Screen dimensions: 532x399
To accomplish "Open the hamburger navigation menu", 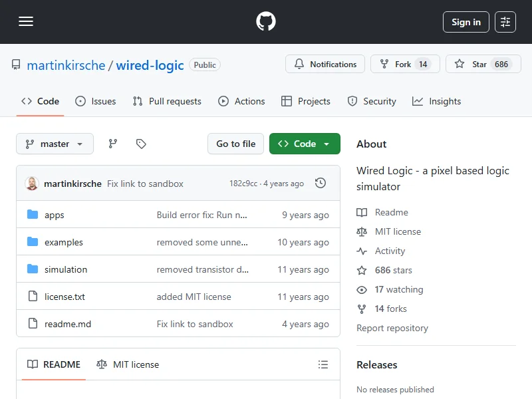I will click(26, 22).
